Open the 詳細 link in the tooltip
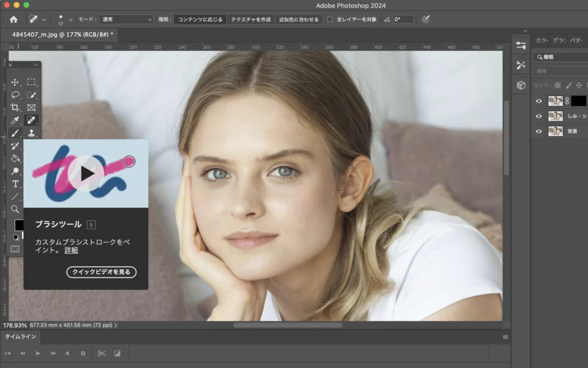The width and height of the screenshot is (588, 368). 71,250
